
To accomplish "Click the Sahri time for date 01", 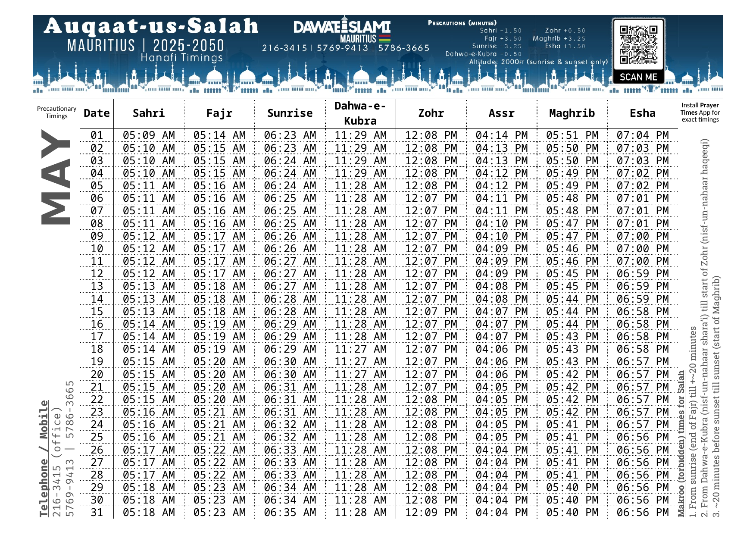I will 149,135.
